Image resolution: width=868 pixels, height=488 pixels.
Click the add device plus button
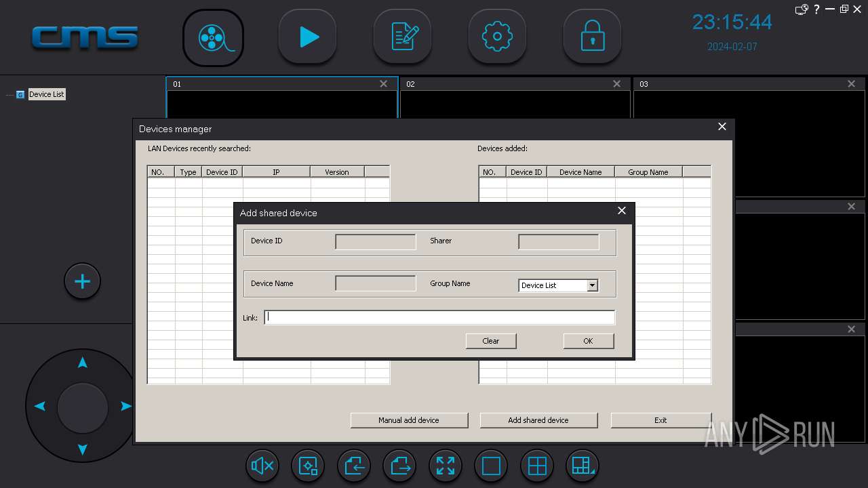pyautogui.click(x=82, y=281)
